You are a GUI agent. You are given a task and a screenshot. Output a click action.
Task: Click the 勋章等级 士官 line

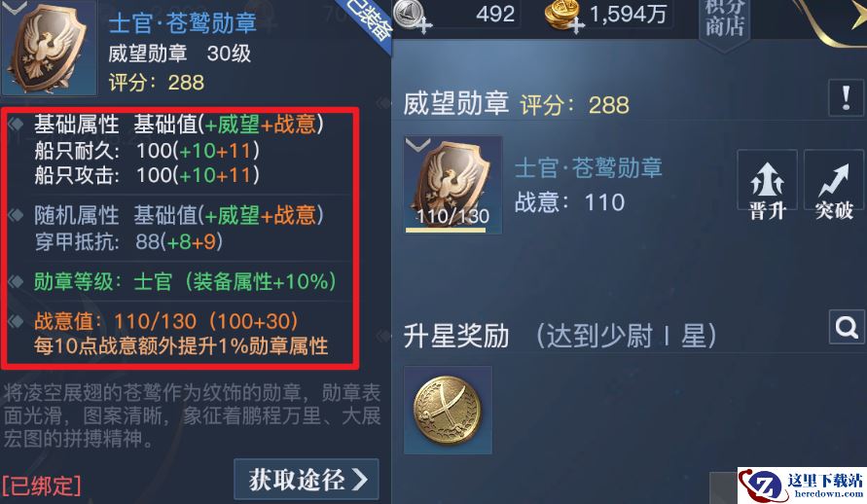[184, 282]
